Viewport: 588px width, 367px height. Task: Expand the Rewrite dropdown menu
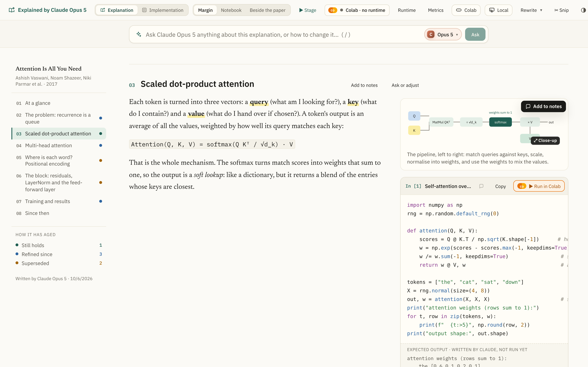(x=531, y=10)
